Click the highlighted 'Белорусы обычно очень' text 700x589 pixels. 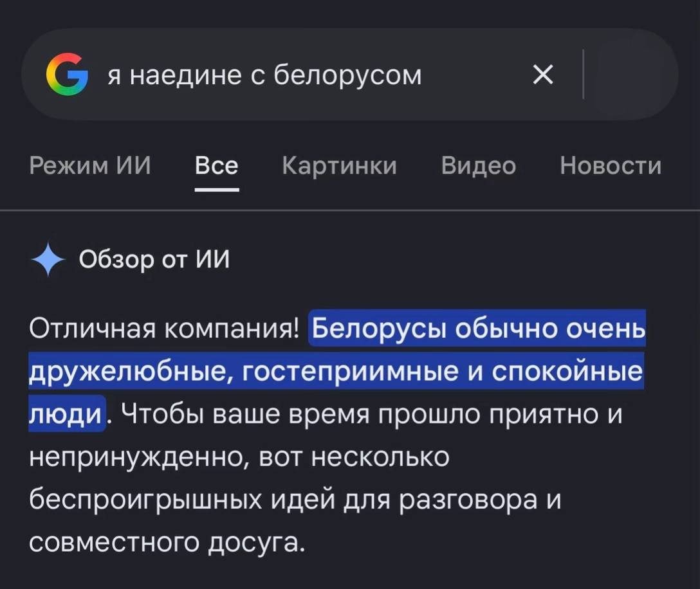pos(478,329)
